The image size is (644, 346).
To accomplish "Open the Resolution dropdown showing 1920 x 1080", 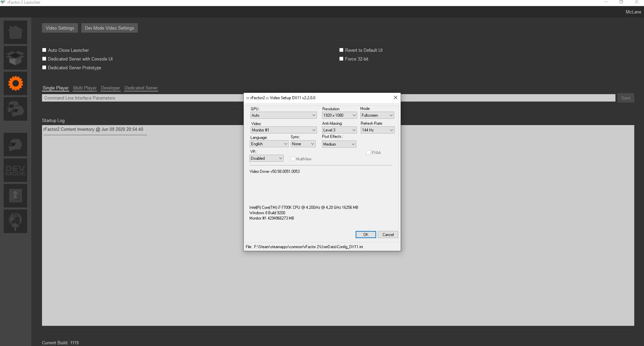I will [x=339, y=115].
